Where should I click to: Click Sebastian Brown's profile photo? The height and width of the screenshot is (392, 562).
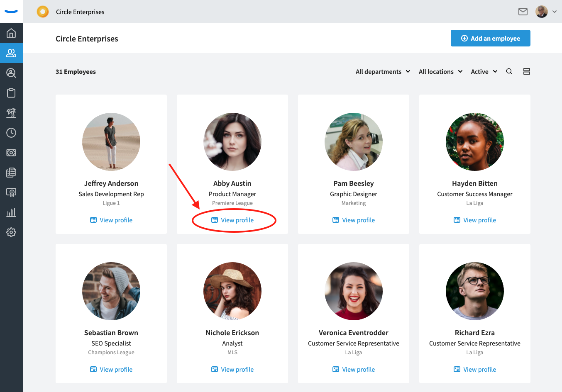coord(111,291)
